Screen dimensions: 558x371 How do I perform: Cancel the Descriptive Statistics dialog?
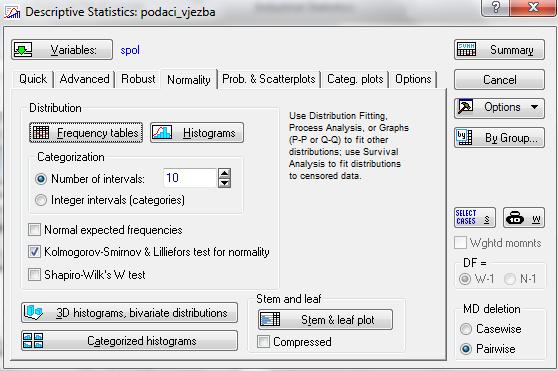(x=499, y=79)
